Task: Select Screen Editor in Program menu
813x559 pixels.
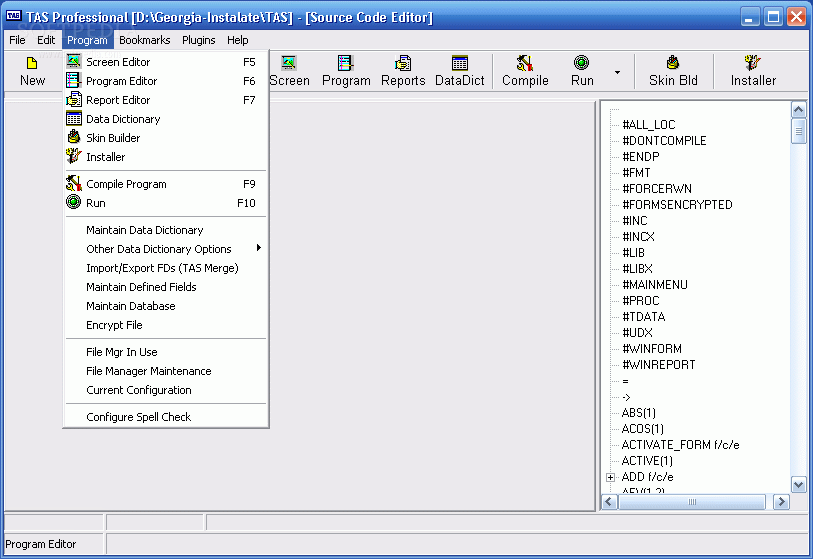Action: click(x=166, y=62)
